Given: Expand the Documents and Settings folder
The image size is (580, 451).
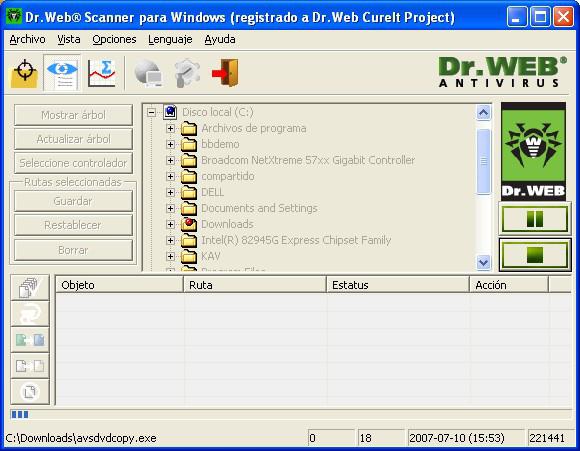Looking at the screenshot, I should [x=171, y=208].
